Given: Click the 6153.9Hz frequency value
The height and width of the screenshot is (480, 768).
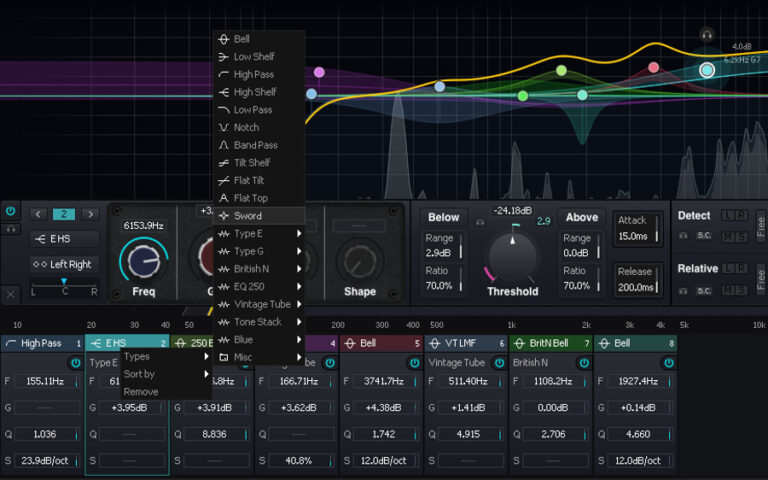Looking at the screenshot, I should pos(144,225).
